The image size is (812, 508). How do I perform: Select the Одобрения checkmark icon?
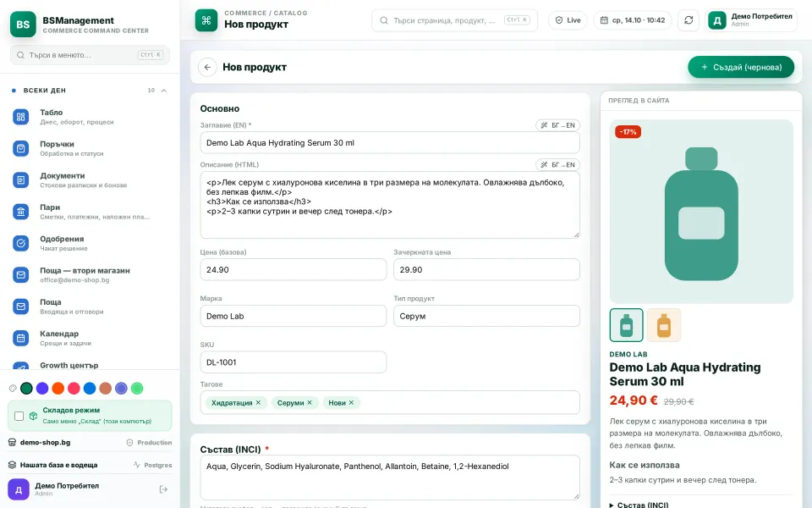20,243
